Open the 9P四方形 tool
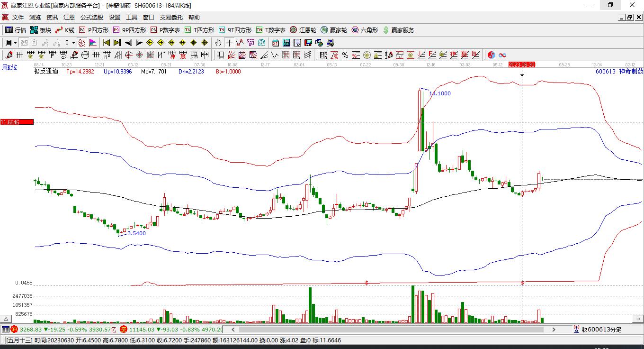The width and height of the screenshot is (644, 349). [x=129, y=30]
